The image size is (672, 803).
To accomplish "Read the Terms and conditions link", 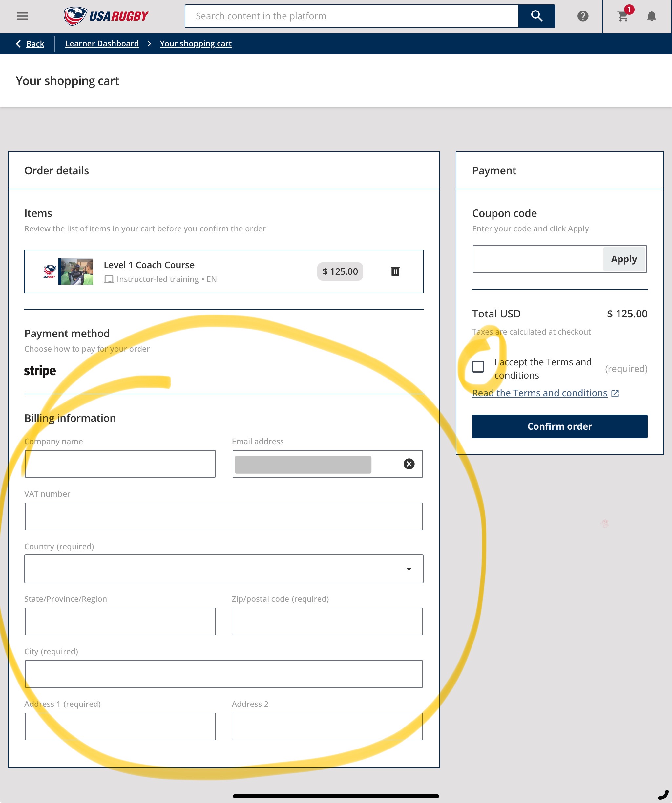I will coord(539,393).
